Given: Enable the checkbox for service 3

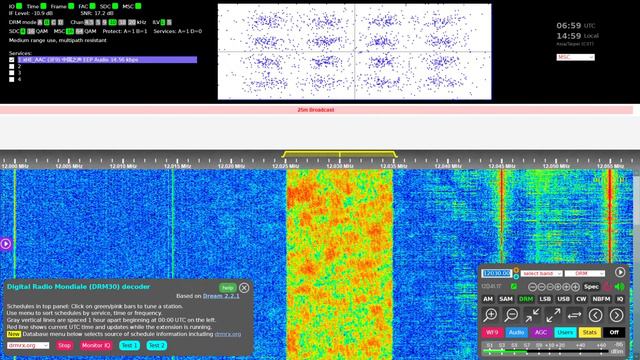Looking at the screenshot, I should pyautogui.click(x=11, y=73).
